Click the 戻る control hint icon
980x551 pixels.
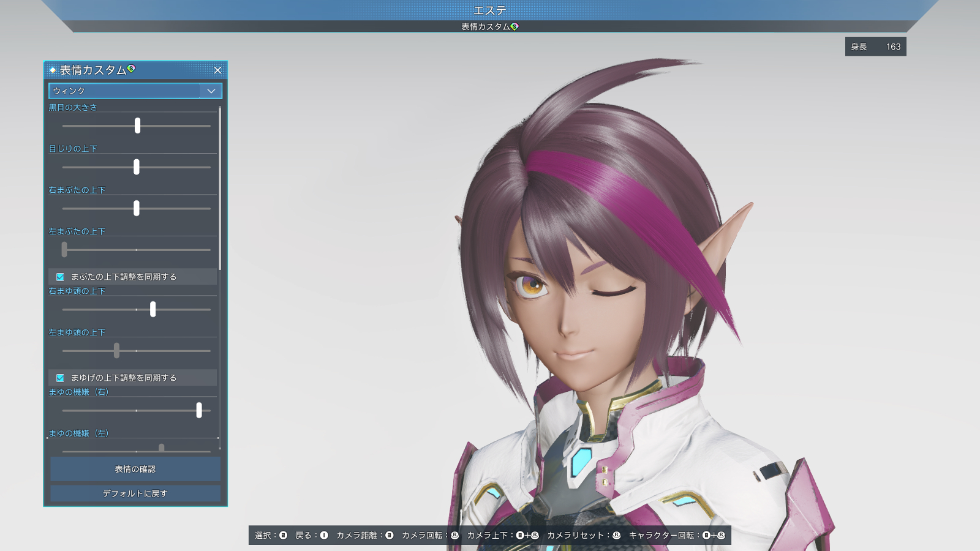click(x=324, y=535)
